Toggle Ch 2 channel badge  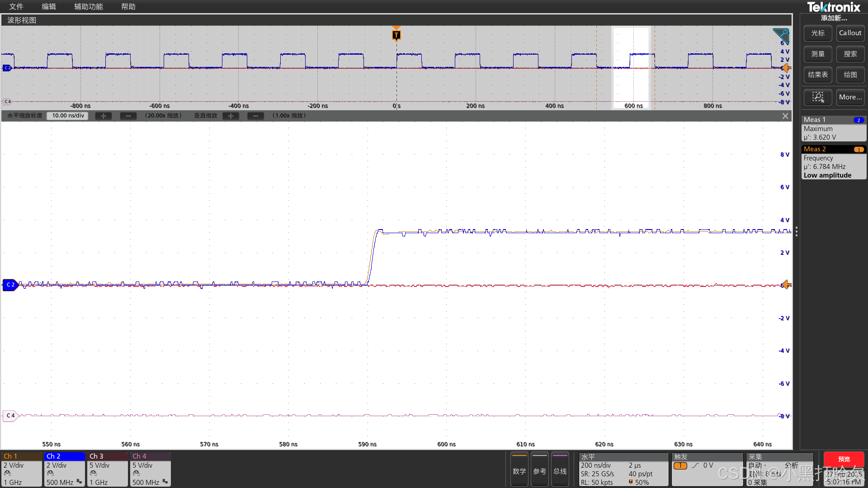pos(65,469)
